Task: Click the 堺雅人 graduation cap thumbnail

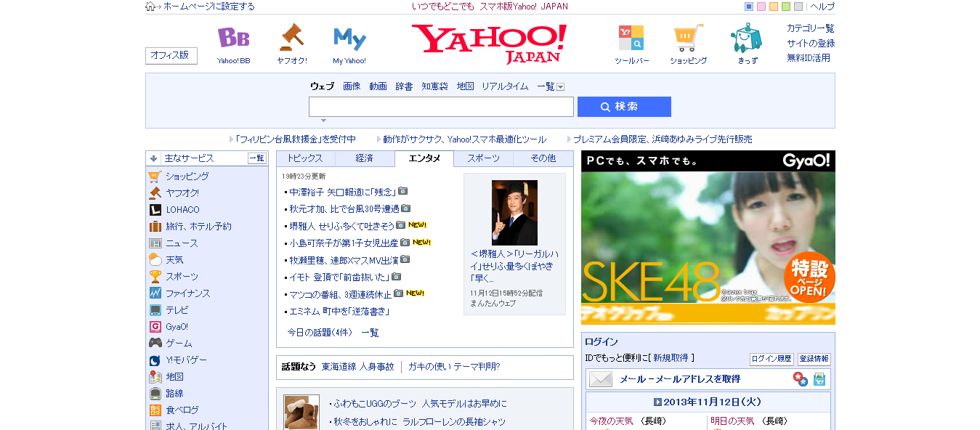Action: click(514, 213)
